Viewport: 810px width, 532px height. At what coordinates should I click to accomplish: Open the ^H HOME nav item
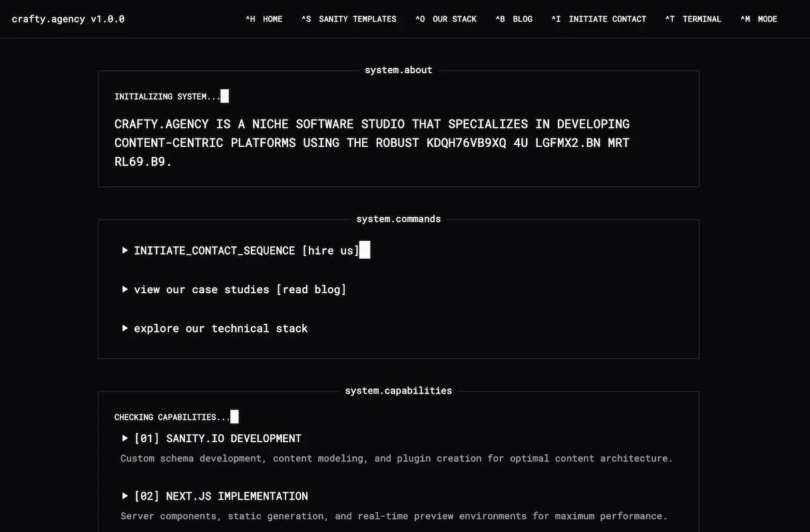(264, 19)
